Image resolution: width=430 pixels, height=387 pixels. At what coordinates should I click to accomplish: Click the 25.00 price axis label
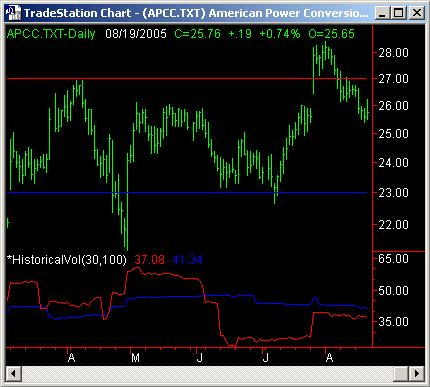tap(393, 134)
